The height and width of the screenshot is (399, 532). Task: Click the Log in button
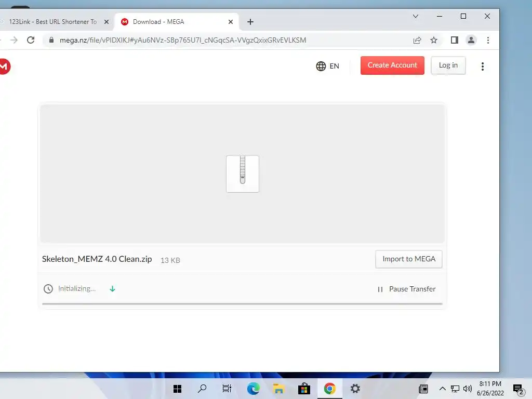pos(448,65)
